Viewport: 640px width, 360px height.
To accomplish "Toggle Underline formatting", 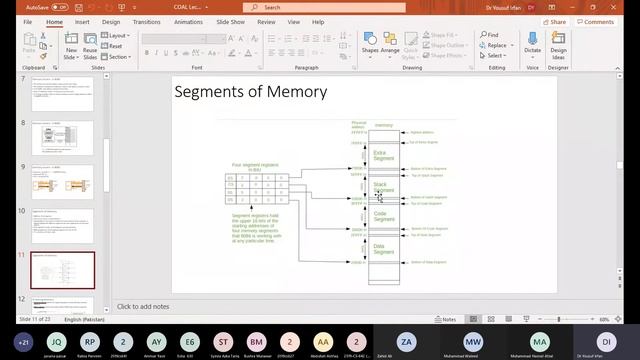I will click(x=166, y=53).
